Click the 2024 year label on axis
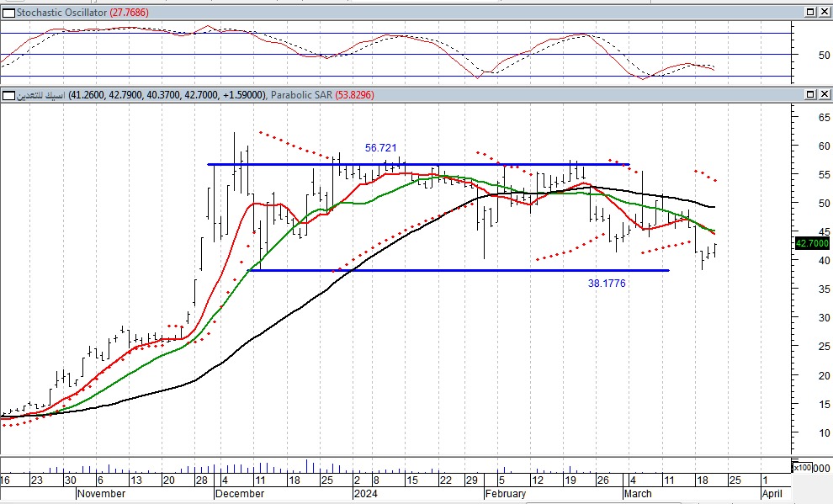833x504 pixels. pos(366,494)
